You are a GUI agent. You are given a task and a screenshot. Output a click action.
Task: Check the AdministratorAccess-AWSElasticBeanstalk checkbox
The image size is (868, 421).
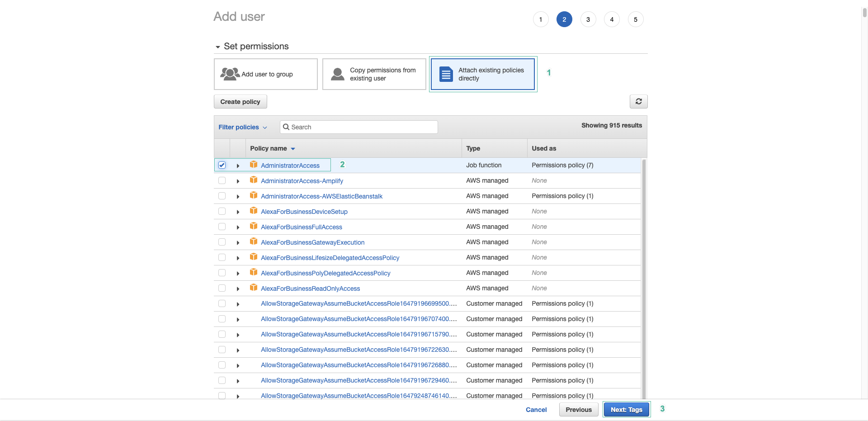point(222,196)
